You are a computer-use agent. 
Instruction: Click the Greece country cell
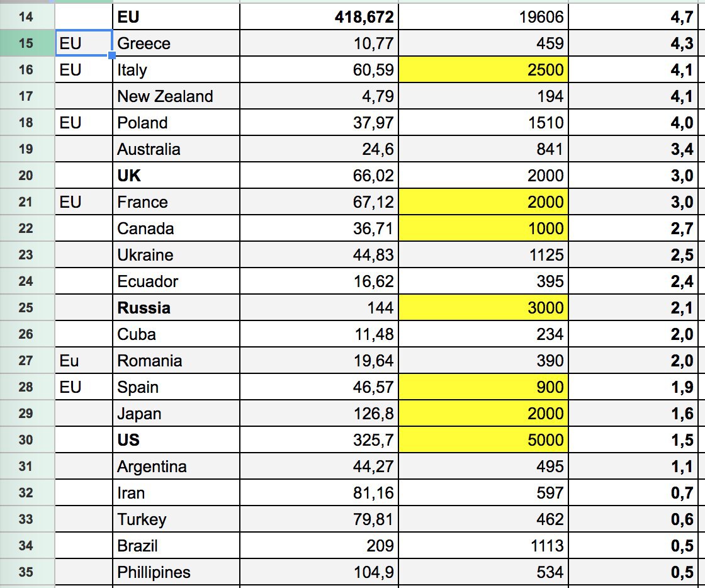tap(176, 43)
